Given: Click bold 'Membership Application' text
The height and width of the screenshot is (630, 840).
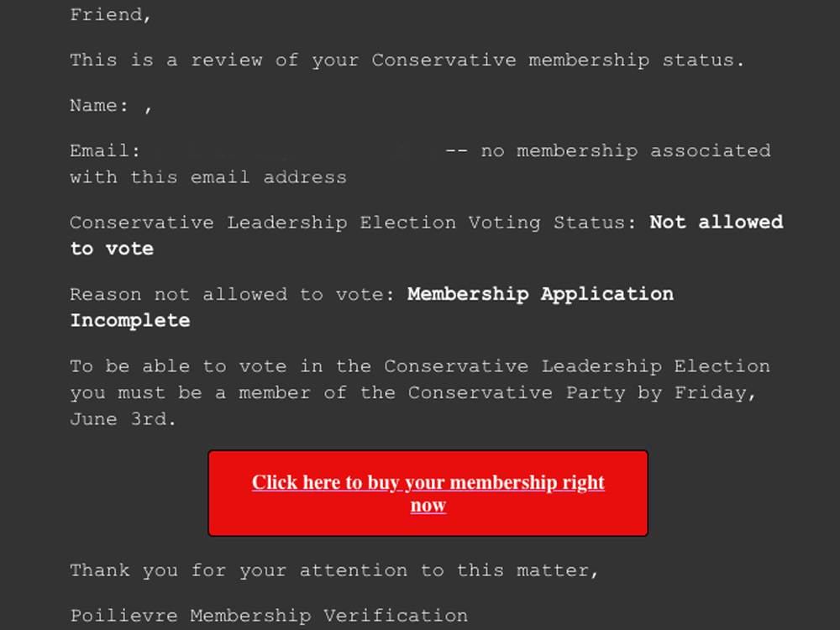Looking at the screenshot, I should pos(540,294).
